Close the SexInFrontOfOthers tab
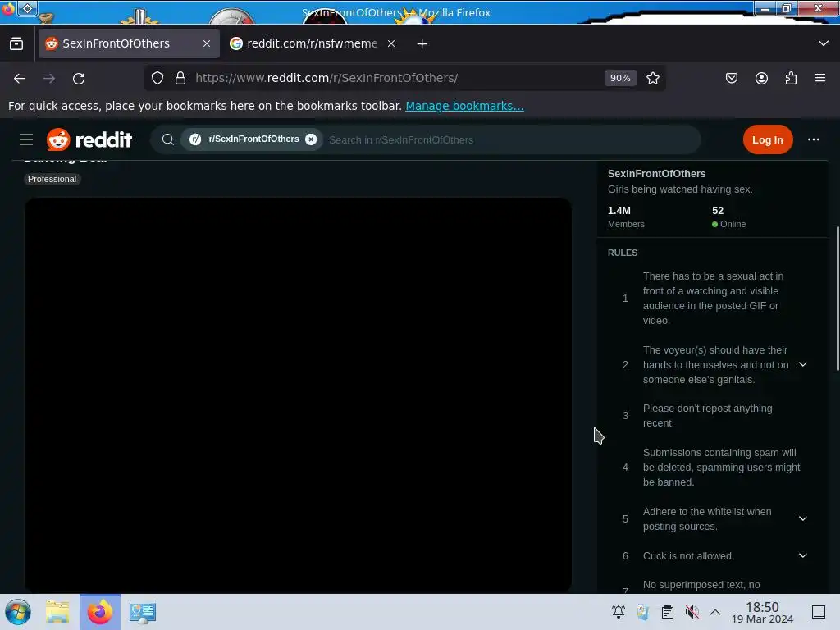Screen dimensions: 840x630 pos(207,43)
